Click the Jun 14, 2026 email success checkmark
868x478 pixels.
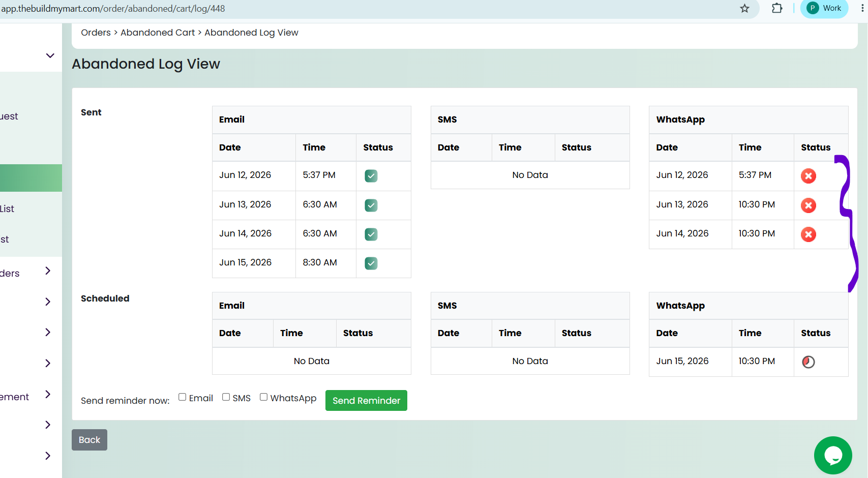(x=371, y=234)
